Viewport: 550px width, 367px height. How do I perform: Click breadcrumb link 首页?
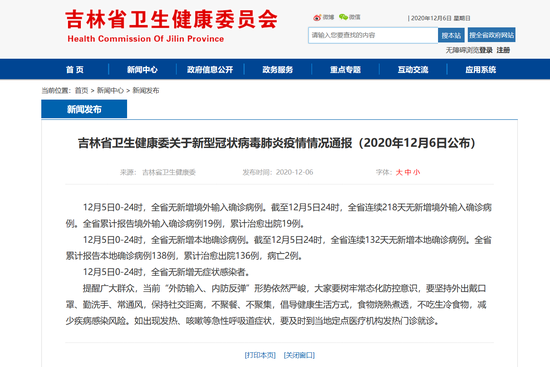pos(82,91)
